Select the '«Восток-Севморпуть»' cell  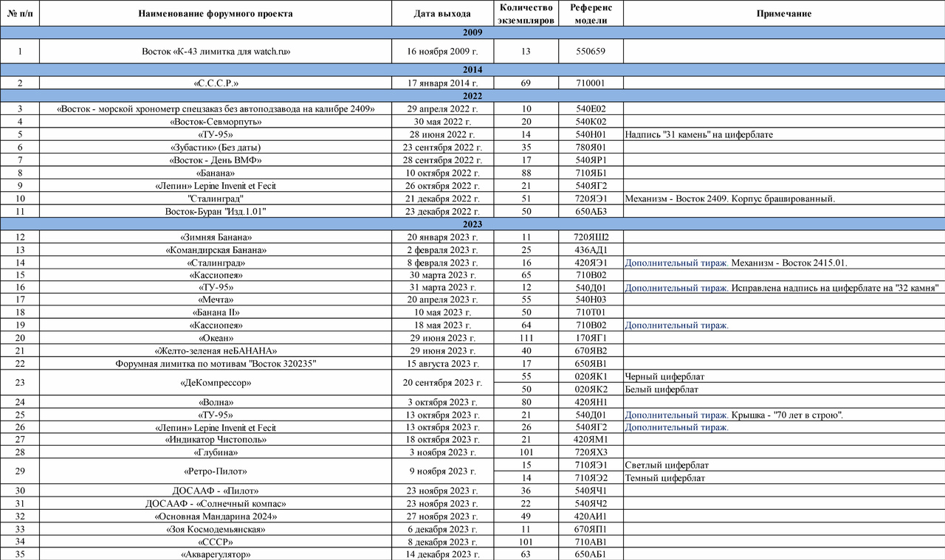pos(216,121)
